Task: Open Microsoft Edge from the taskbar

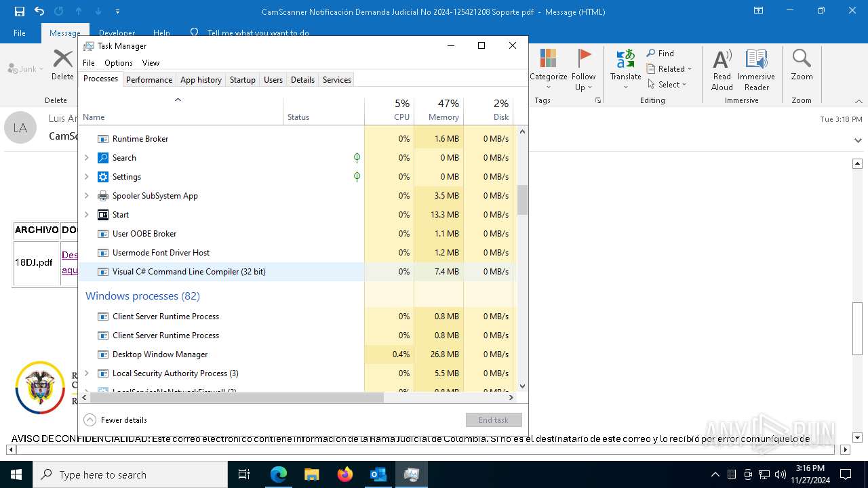Action: click(x=279, y=474)
